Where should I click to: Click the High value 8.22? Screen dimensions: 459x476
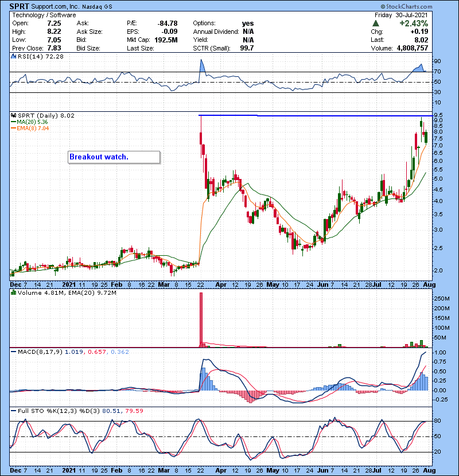pos(54,32)
